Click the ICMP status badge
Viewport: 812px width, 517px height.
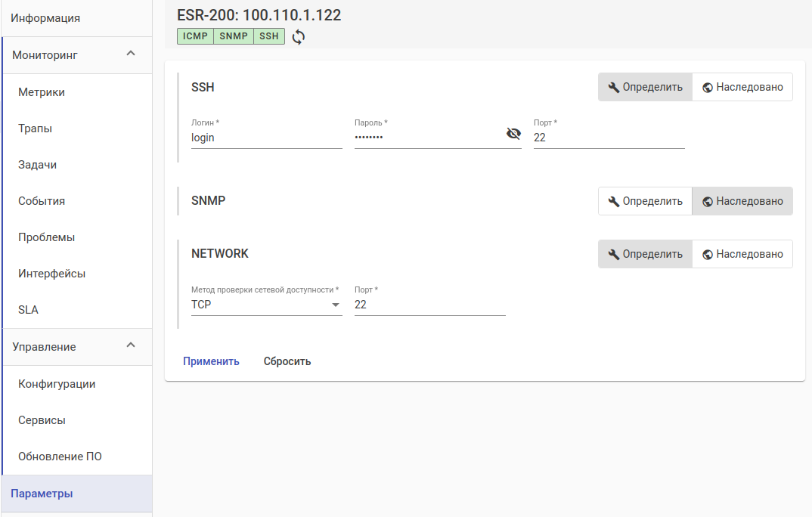click(x=195, y=36)
